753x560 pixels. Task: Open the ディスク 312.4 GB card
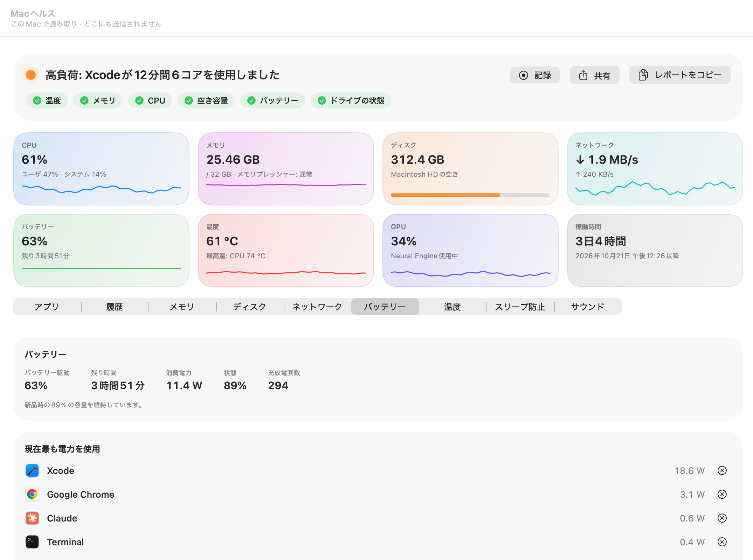point(470,169)
